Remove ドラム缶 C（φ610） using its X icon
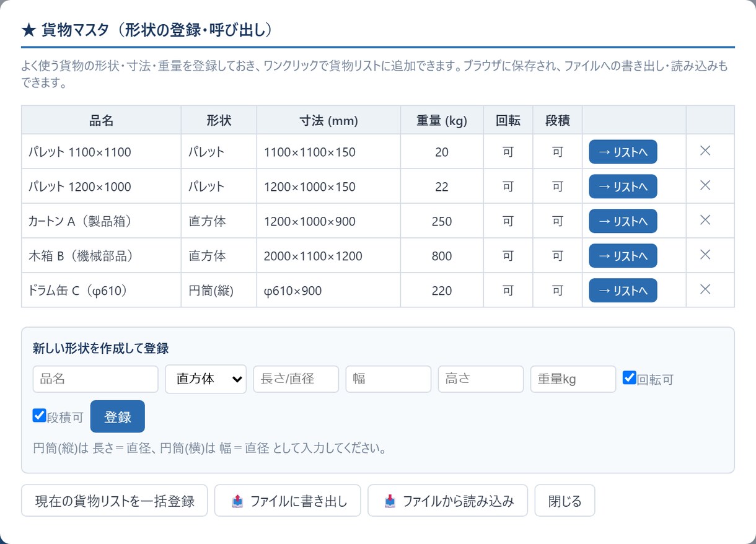 point(705,289)
